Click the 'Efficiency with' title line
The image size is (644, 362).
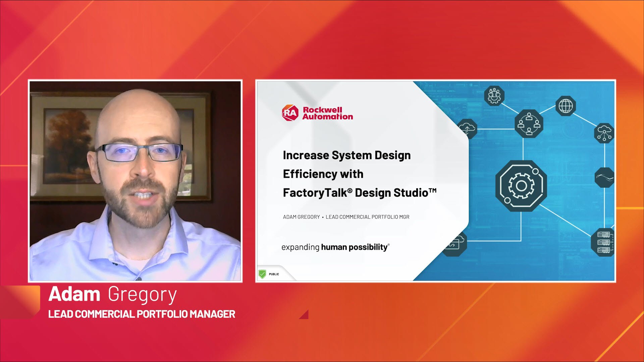point(323,174)
